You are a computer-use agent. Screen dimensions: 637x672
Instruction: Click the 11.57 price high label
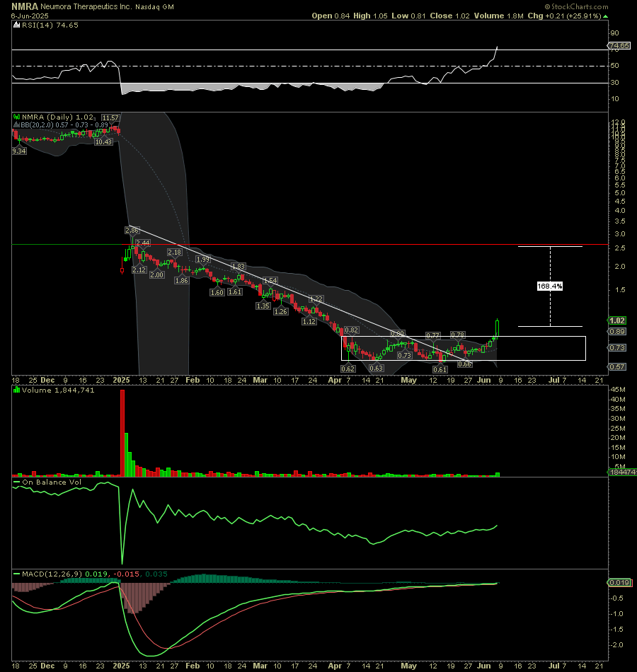point(110,118)
